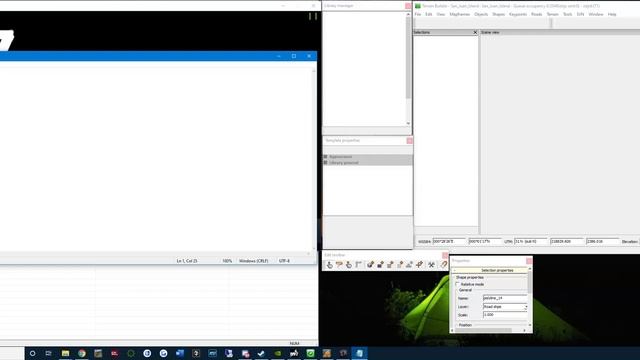Click the UTM zone field in status bar
Image resolution: width=640 pixels, height=360 pixels.
click(530, 242)
